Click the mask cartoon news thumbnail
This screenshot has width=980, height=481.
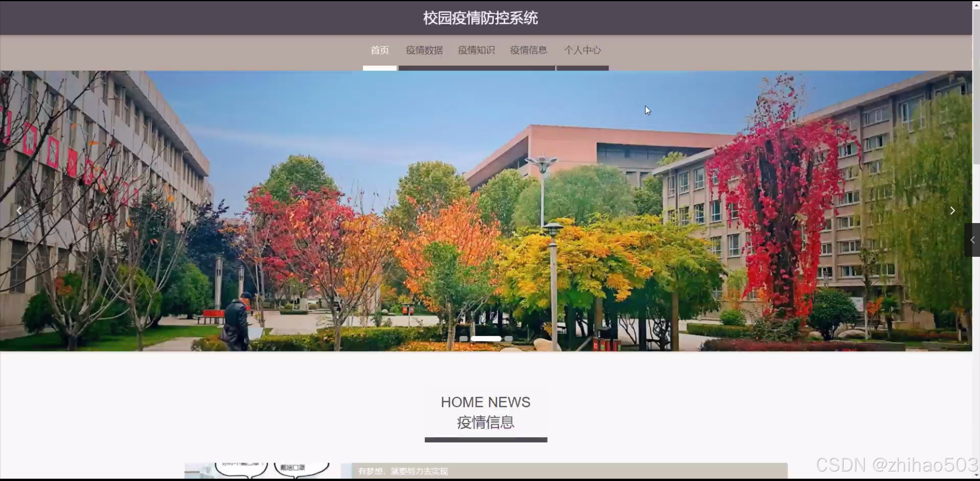(257, 470)
